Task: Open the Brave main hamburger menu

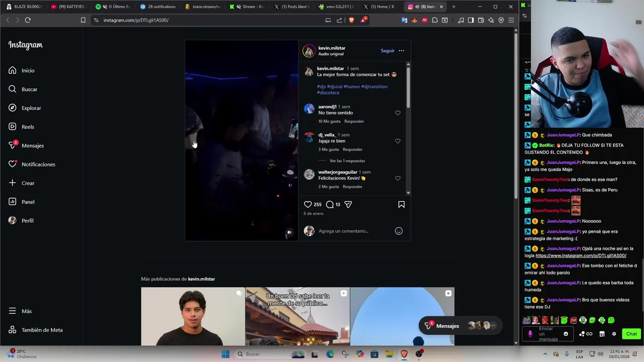Action: (511, 20)
